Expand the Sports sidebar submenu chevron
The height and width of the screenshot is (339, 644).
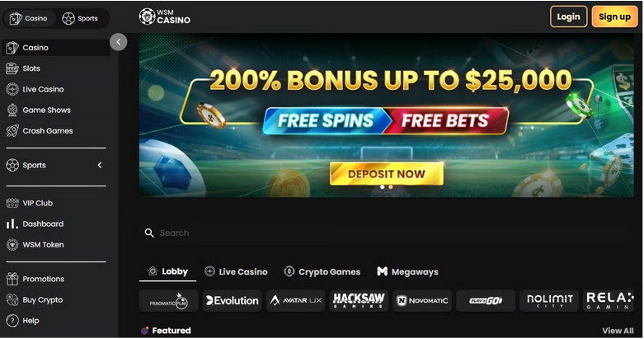100,165
